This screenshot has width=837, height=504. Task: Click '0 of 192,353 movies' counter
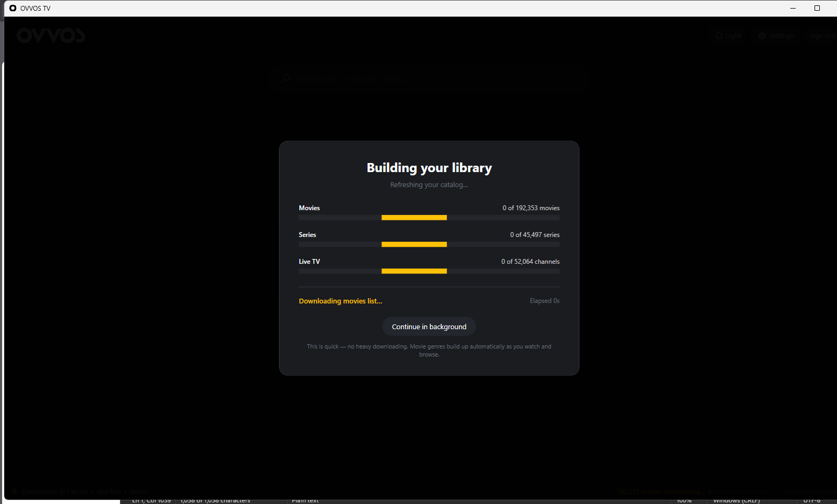[531, 208]
